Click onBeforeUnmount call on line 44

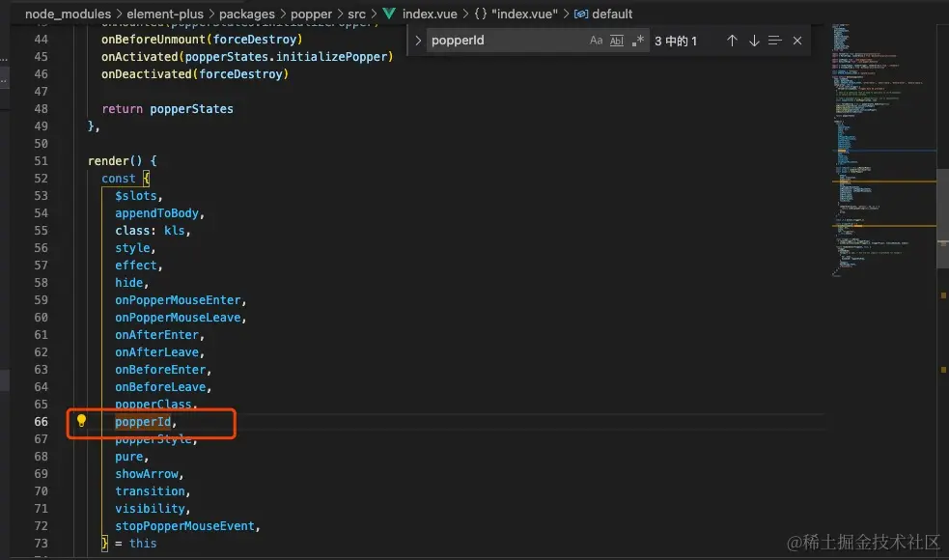point(202,40)
